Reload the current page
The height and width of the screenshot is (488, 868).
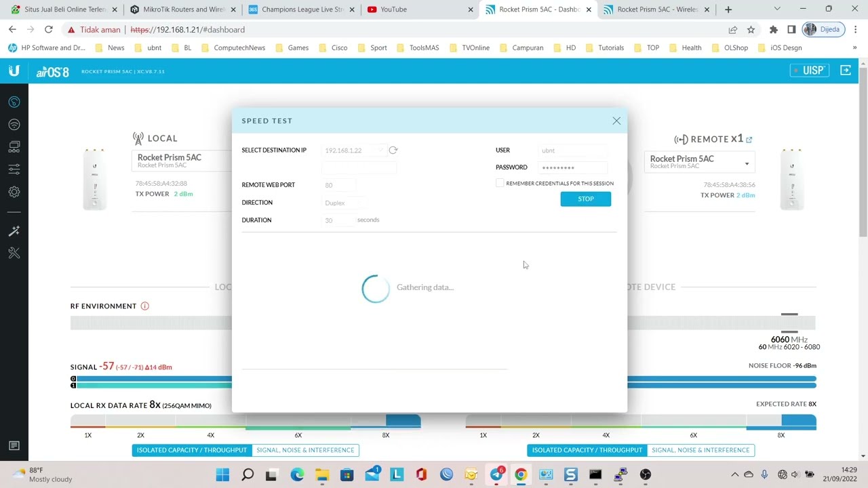(48, 30)
